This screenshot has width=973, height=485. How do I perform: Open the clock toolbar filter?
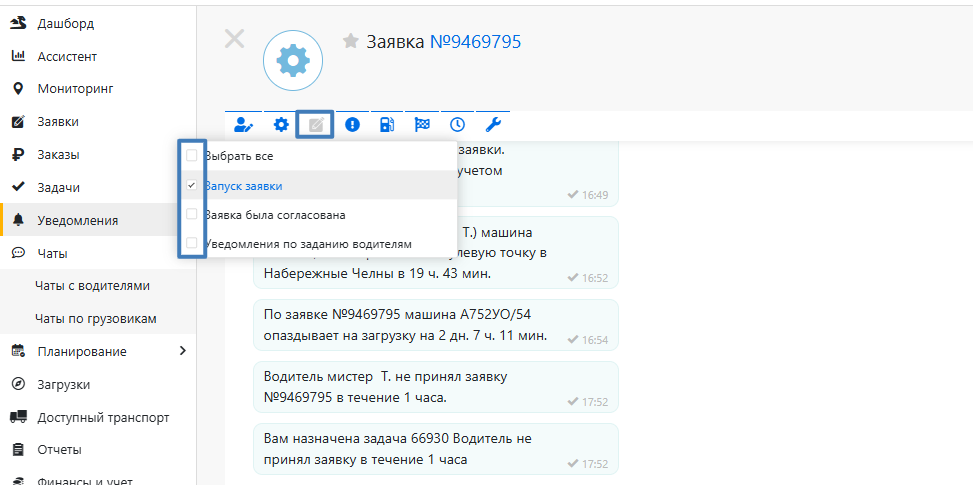click(x=457, y=125)
